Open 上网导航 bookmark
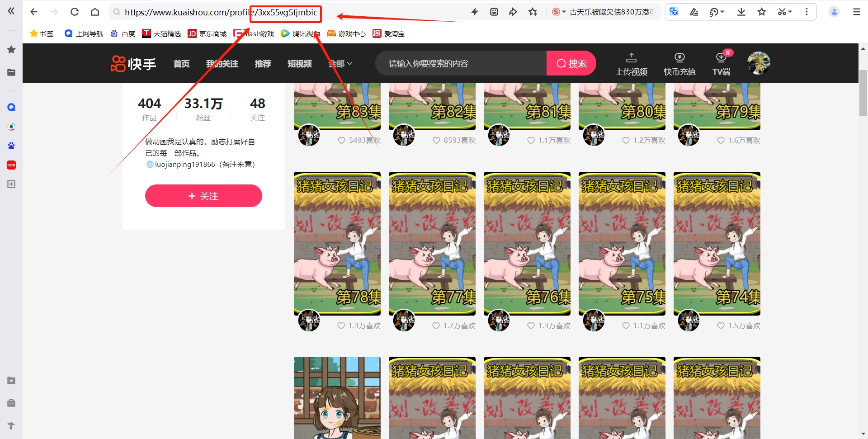This screenshot has height=439, width=868. click(84, 33)
